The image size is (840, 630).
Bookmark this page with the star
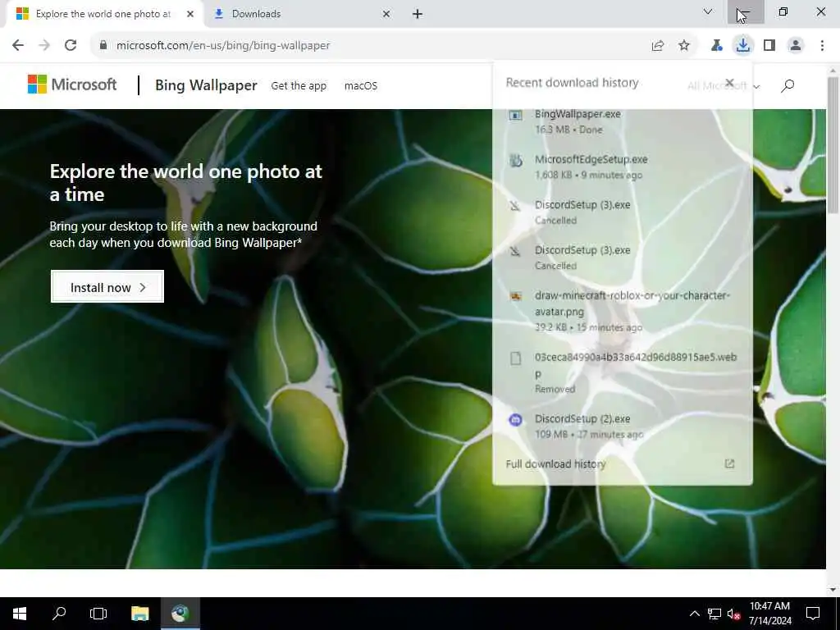coord(684,46)
